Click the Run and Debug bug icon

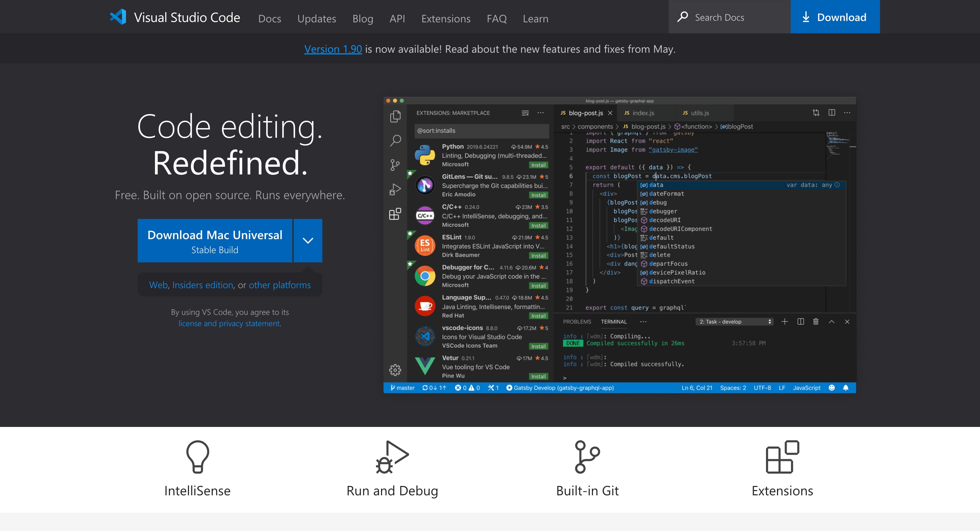392,456
